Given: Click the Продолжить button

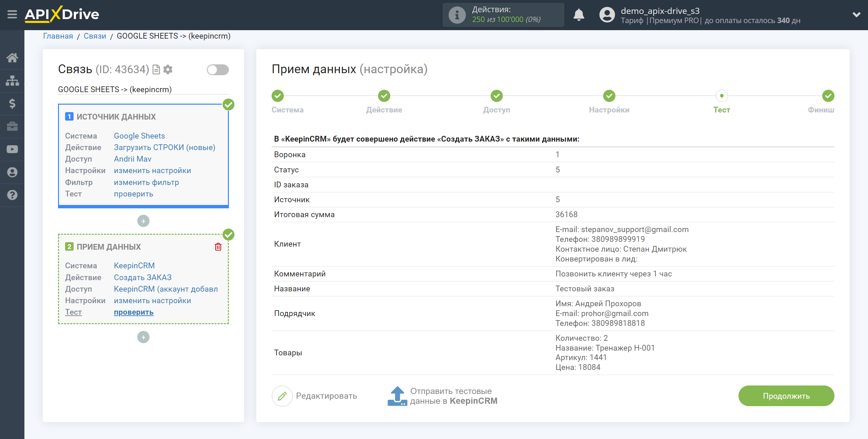Looking at the screenshot, I should coord(786,396).
